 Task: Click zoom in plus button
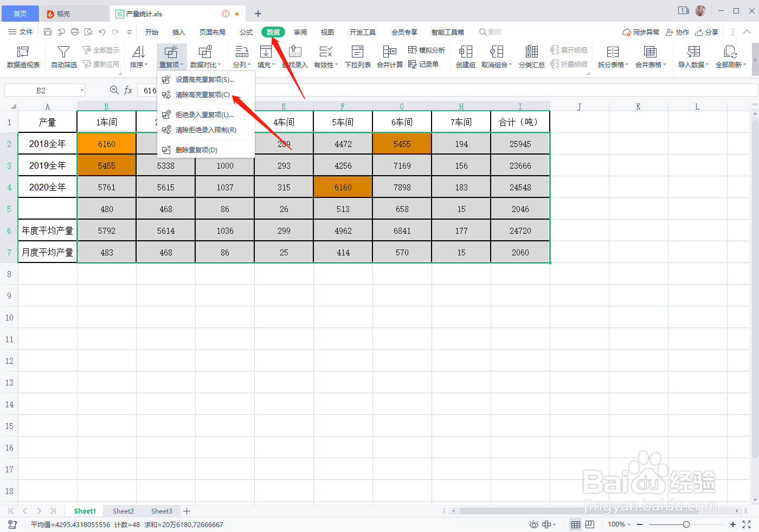click(733, 524)
